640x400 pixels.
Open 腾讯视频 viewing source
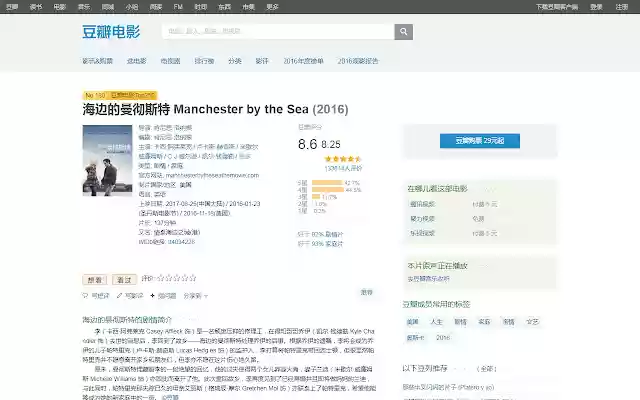click(422, 204)
